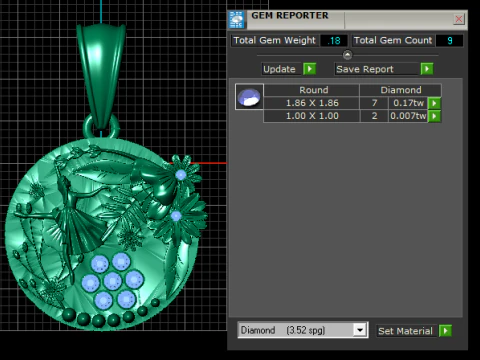Viewport: 480px width, 360px height.
Task: Click green arrow next to Save Report
Action: click(427, 69)
